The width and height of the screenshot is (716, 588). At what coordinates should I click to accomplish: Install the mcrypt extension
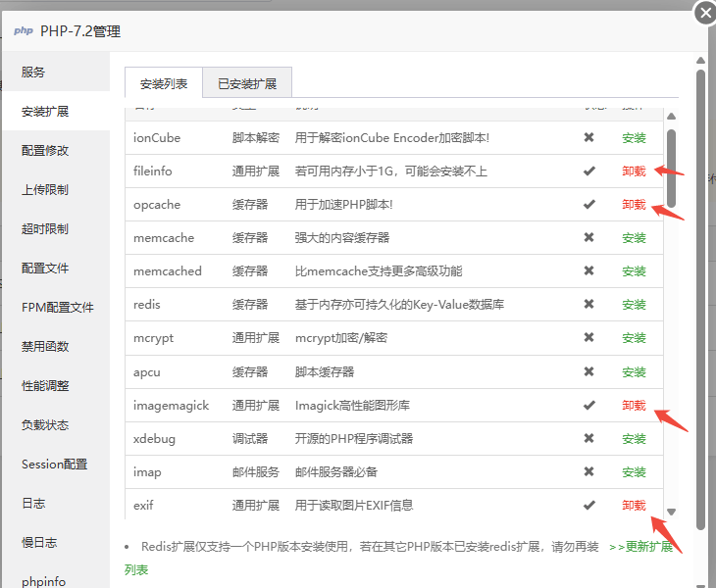(634, 337)
